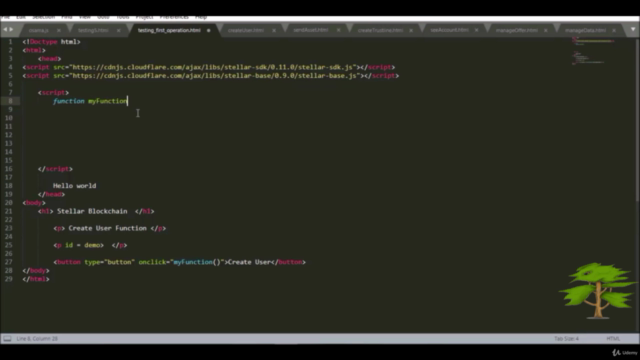The image size is (640, 360).
Task: Click the minimap code preview
Action: click(x=593, y=51)
